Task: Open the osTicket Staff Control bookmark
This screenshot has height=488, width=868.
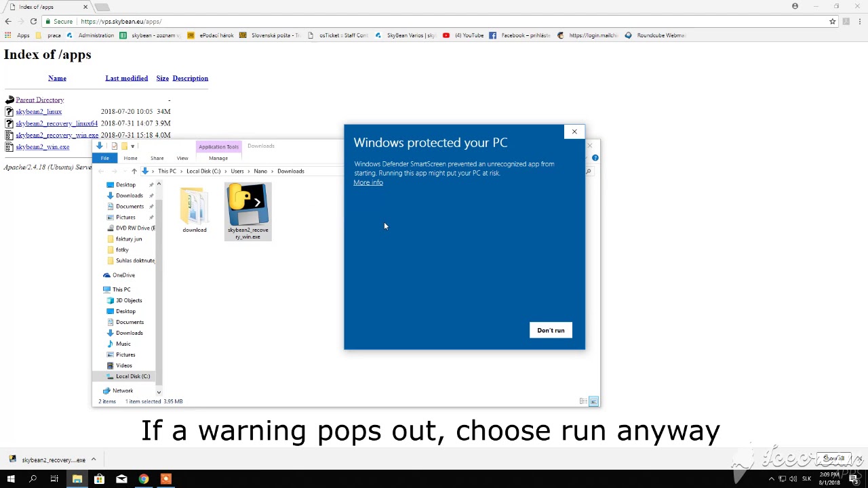Action: 338,35
